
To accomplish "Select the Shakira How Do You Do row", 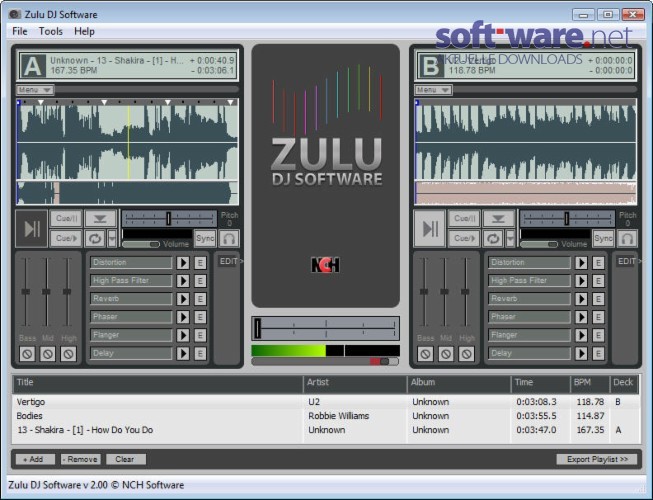I will coord(326,430).
